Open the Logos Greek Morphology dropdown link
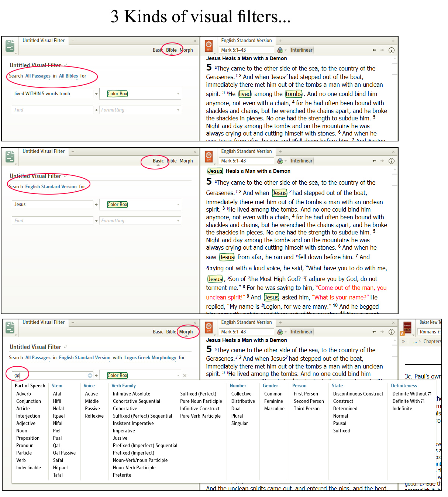The image size is (448, 497). coord(150,358)
